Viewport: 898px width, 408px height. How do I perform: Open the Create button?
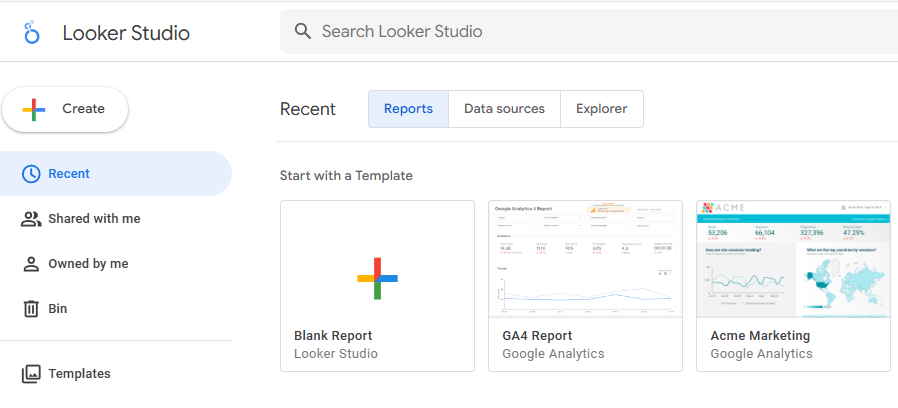[x=65, y=109]
